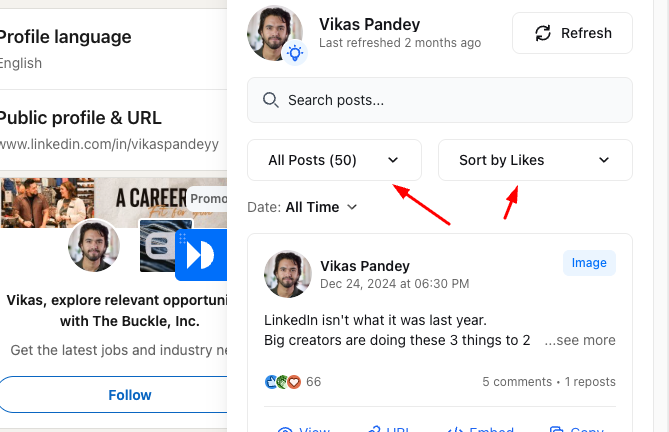Open the All Posts (50) dropdown
The width and height of the screenshot is (669, 432).
click(335, 160)
